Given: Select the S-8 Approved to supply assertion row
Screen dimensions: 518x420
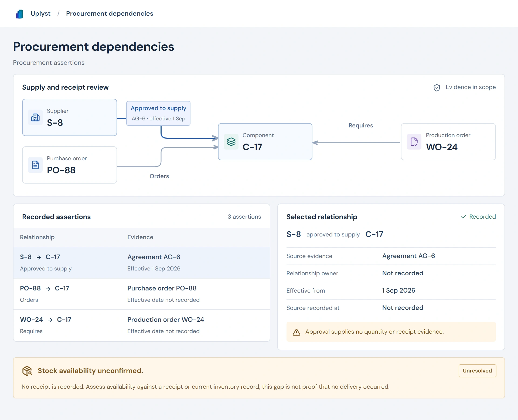Looking at the screenshot, I should (x=142, y=263).
